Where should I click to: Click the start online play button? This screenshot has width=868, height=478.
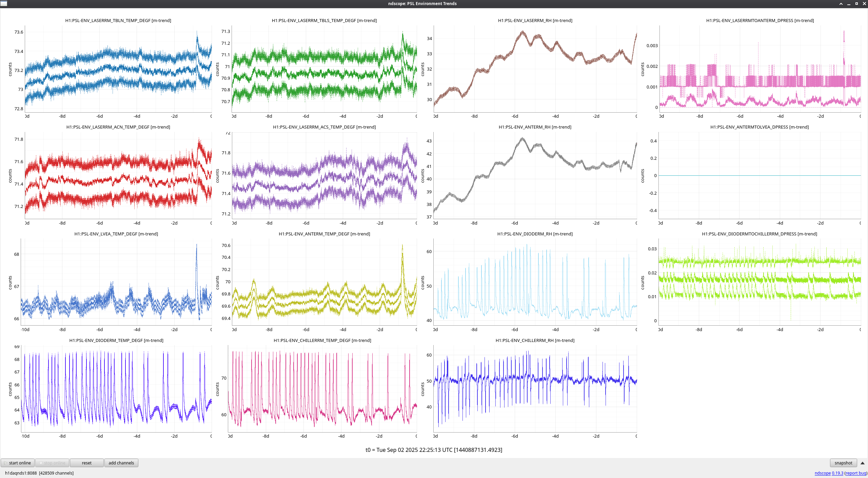pyautogui.click(x=18, y=463)
